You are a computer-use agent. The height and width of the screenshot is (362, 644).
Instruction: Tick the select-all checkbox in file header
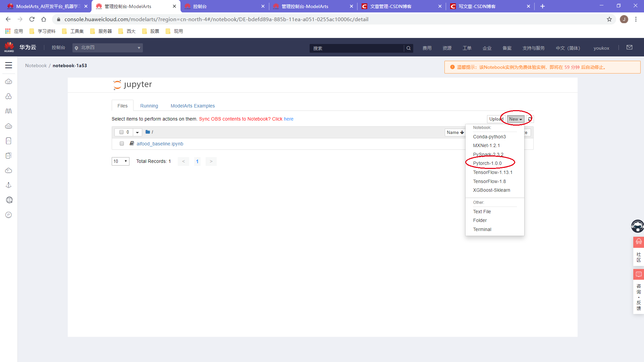coord(121,132)
